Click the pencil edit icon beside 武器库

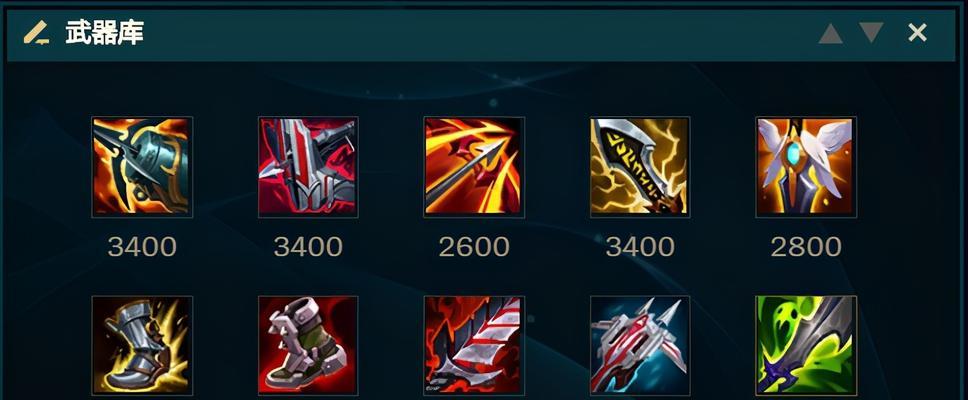point(36,33)
